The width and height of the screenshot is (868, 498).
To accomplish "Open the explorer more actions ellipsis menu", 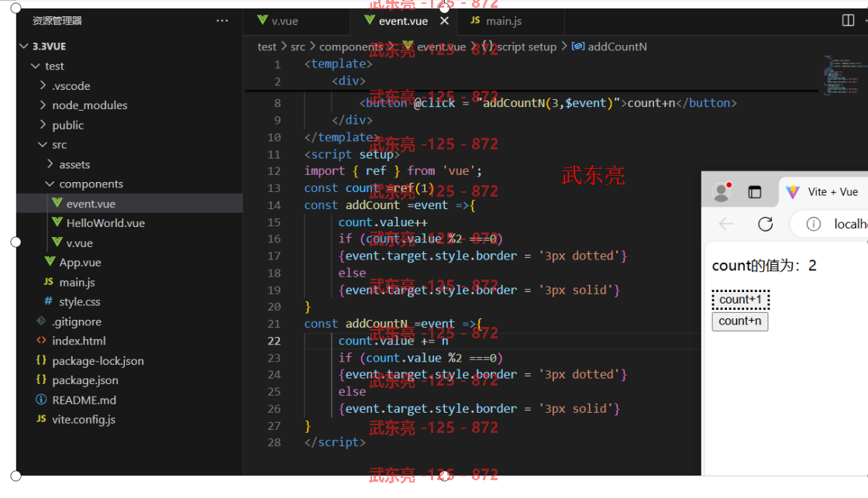I will 222,20.
